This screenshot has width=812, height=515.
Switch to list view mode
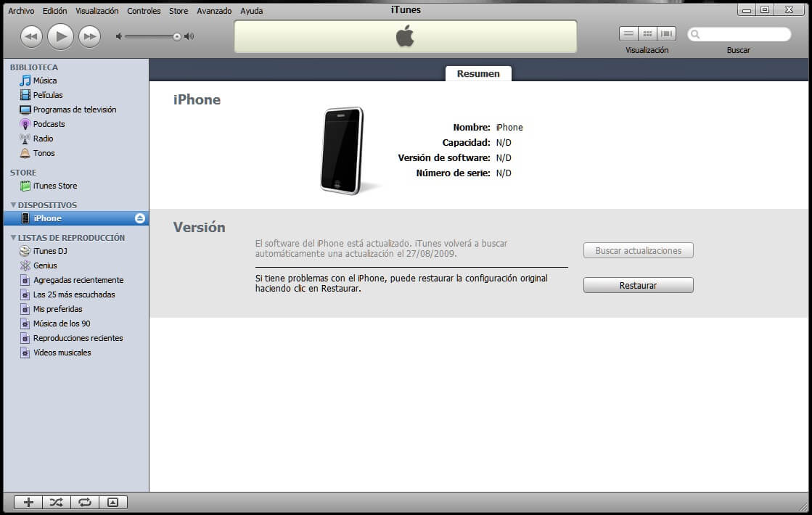click(x=628, y=34)
